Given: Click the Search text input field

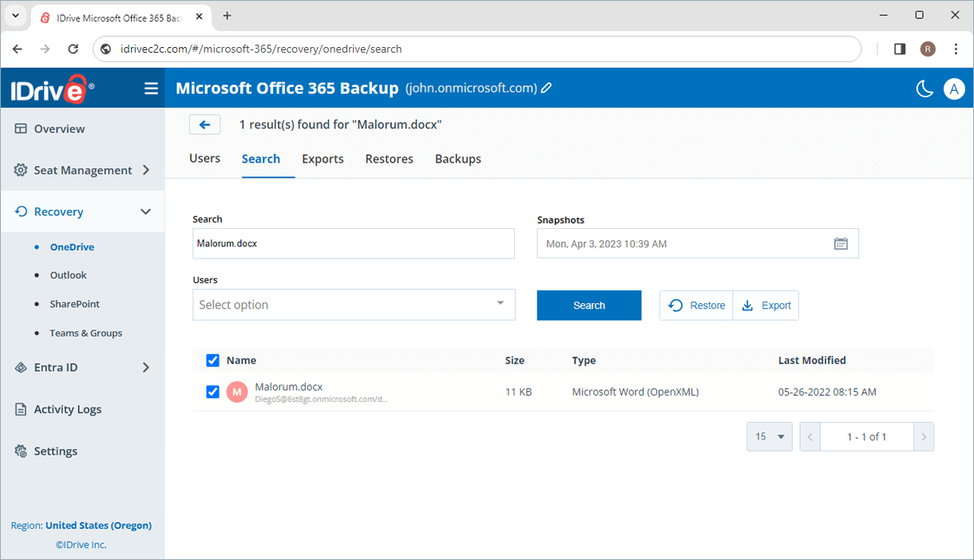Looking at the screenshot, I should tap(354, 243).
